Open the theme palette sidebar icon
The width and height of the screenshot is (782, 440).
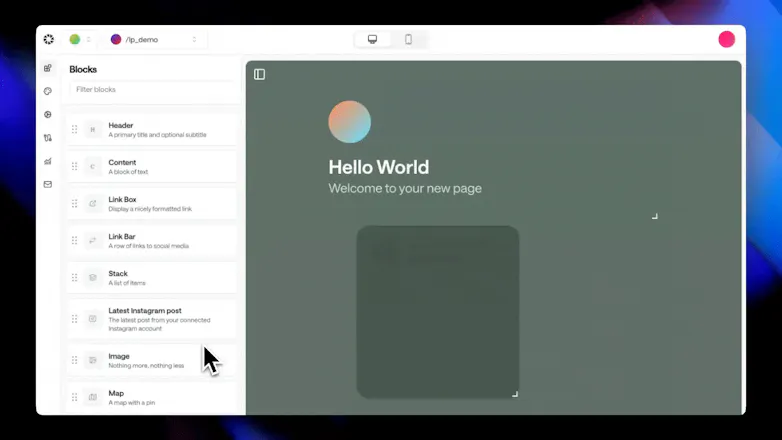coord(48,91)
